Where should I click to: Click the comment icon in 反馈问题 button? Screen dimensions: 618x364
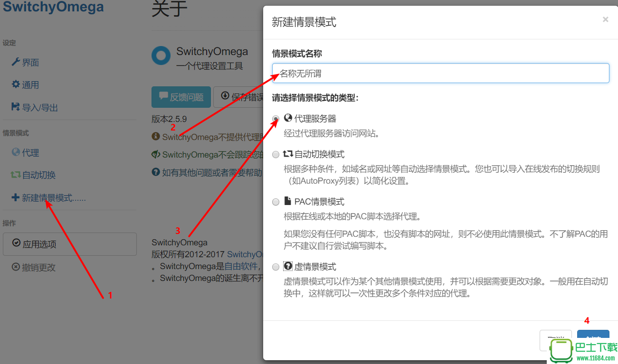point(163,96)
